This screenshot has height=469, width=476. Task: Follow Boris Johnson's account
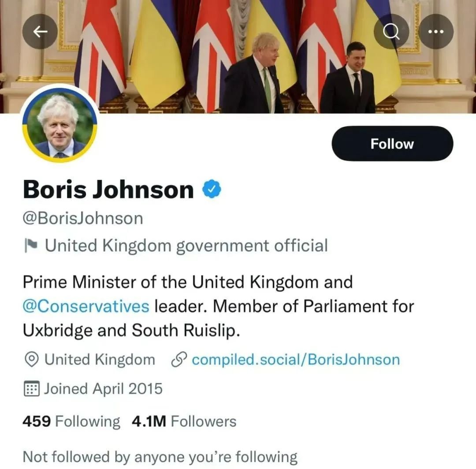(x=392, y=144)
